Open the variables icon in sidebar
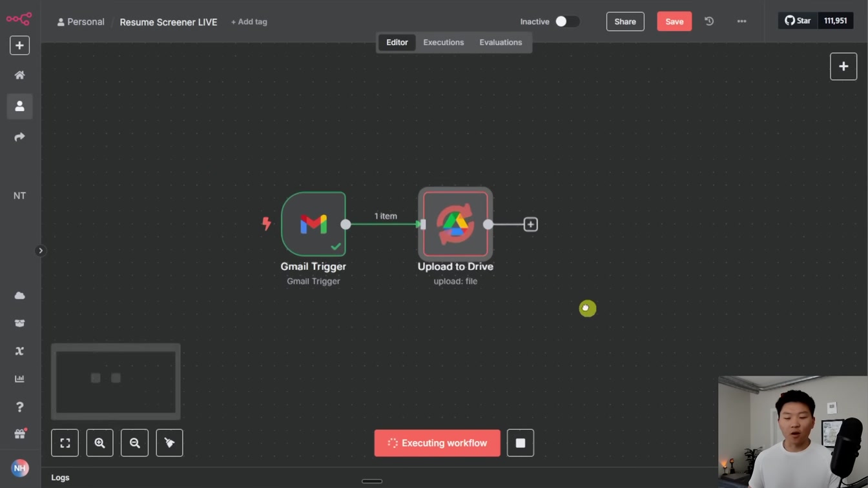This screenshot has width=868, height=488. click(19, 351)
